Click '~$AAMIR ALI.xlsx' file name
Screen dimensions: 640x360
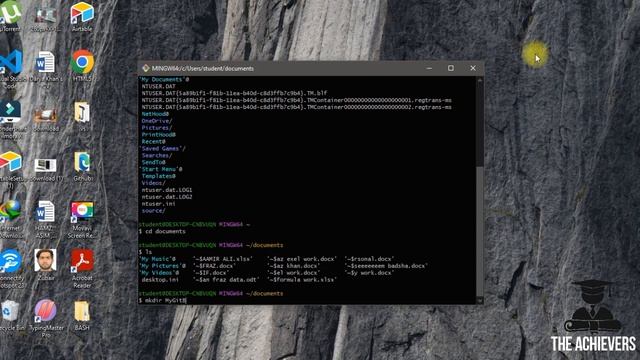point(223,259)
